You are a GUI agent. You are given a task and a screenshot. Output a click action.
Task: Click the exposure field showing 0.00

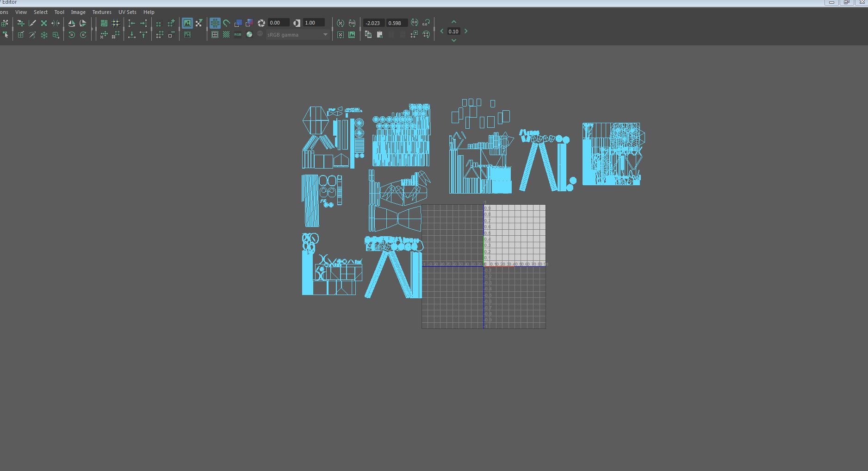click(279, 23)
